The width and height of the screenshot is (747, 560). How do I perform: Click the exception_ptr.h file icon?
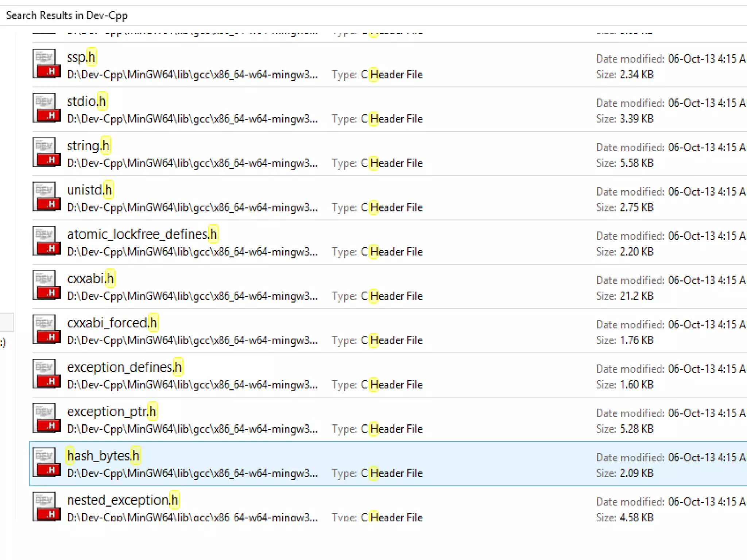(x=46, y=418)
